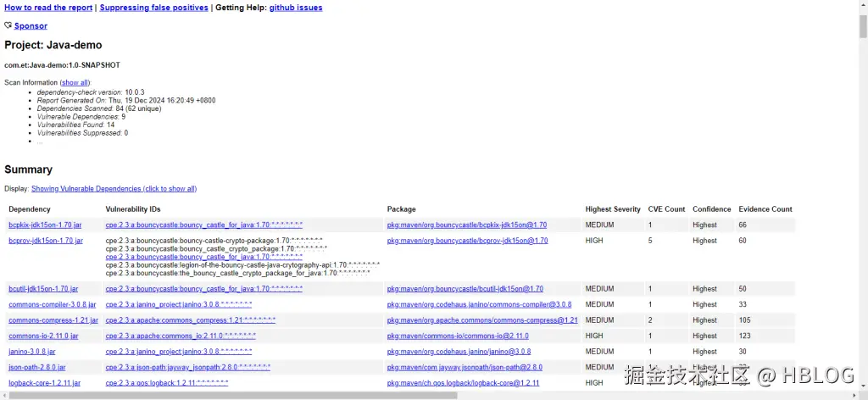Select evidence count 105 for commons-compress
The height and width of the screenshot is (400, 868).
744,320
